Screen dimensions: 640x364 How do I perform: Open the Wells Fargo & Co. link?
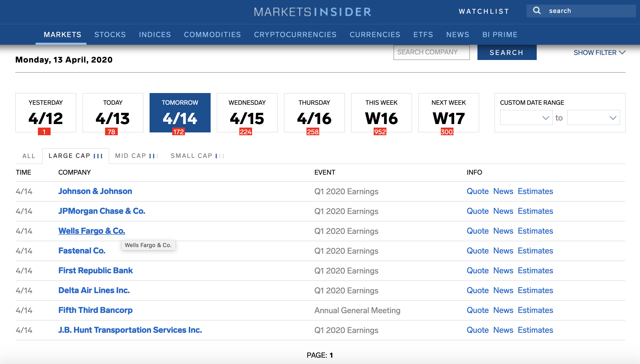(x=92, y=231)
